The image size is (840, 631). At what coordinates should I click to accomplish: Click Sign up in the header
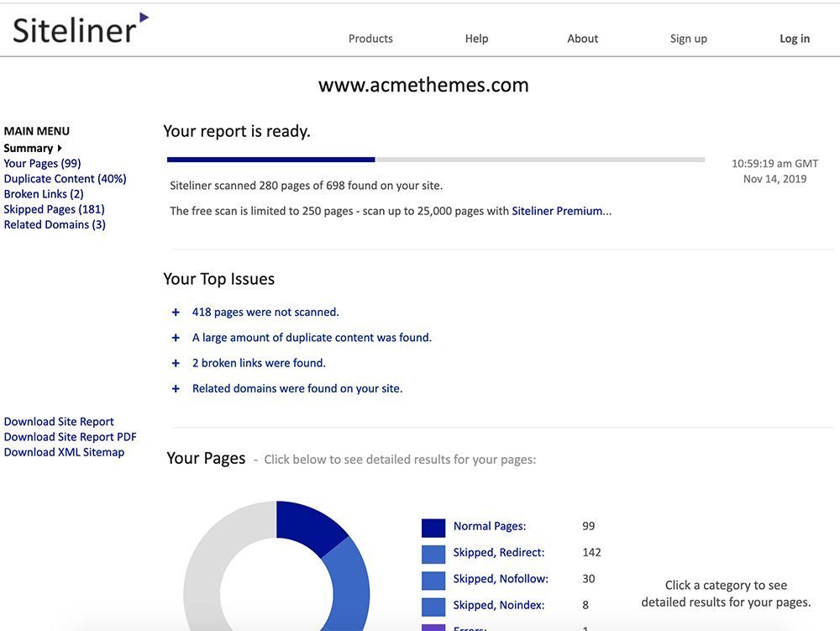[x=689, y=39]
